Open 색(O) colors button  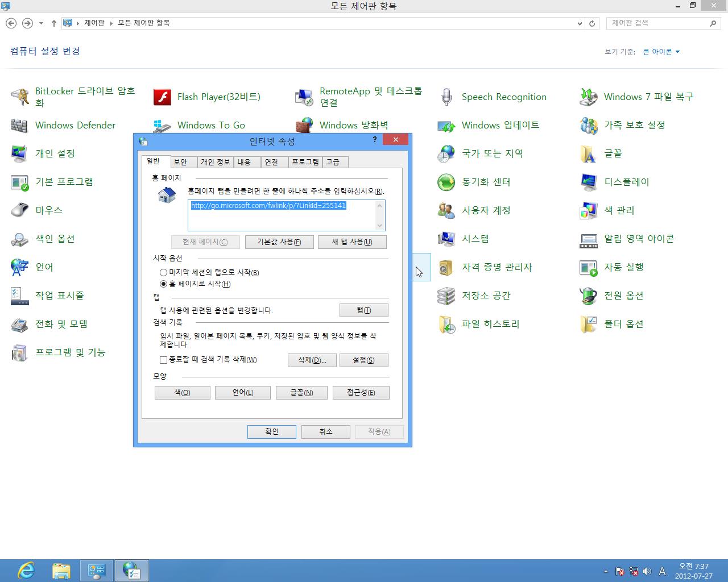(x=183, y=393)
